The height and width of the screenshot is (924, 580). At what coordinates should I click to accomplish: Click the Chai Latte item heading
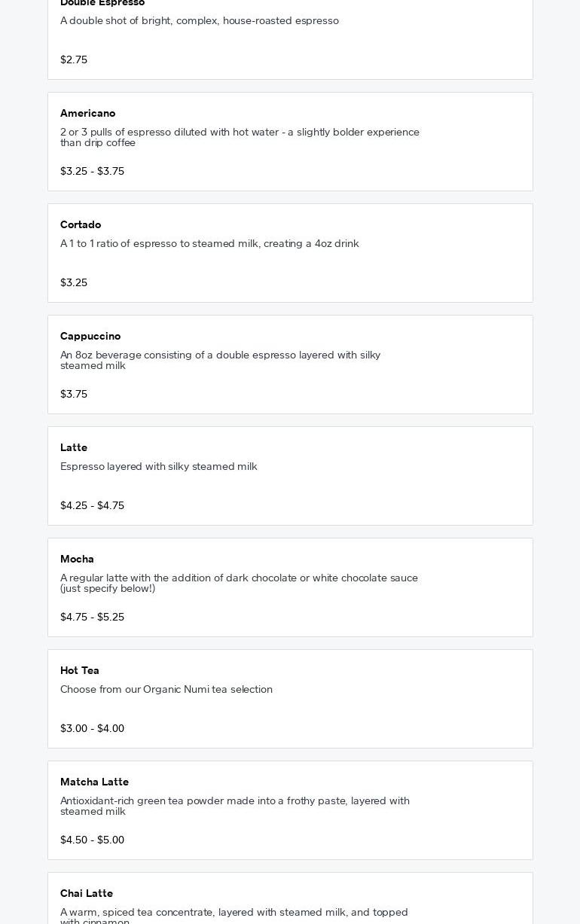(87, 893)
